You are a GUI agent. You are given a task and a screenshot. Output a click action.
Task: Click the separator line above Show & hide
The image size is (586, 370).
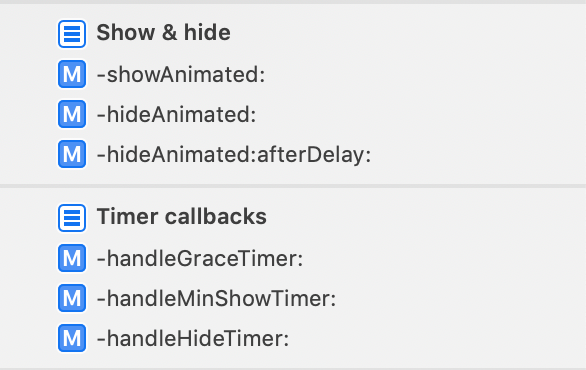[x=293, y=2]
